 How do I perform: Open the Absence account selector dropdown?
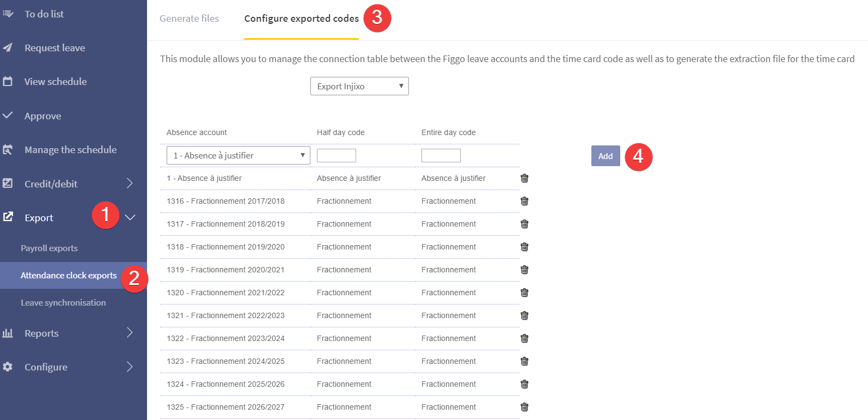pos(238,155)
